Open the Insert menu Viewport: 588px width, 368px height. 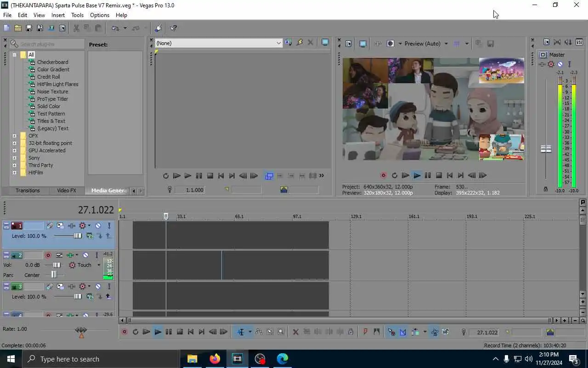[58, 15]
